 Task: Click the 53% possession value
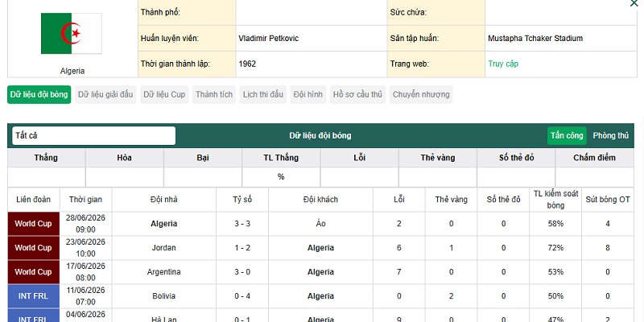(555, 272)
